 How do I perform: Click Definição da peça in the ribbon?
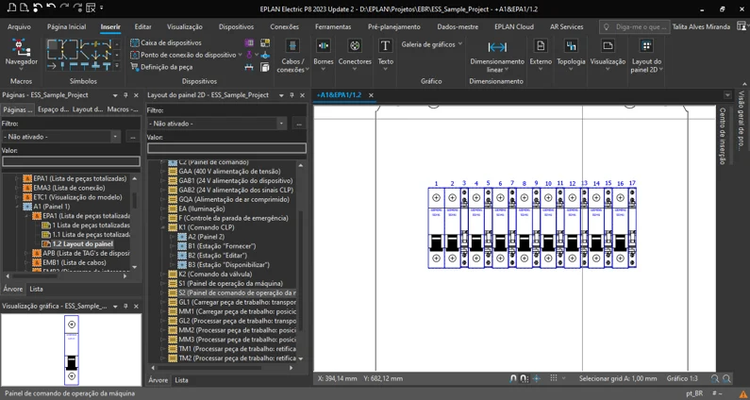[x=162, y=67]
